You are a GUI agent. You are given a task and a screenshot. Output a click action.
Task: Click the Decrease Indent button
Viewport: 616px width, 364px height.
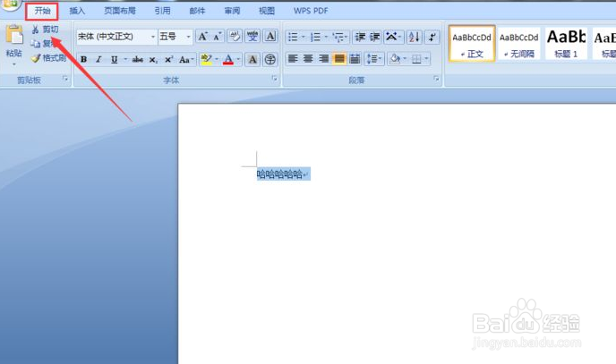(x=360, y=37)
